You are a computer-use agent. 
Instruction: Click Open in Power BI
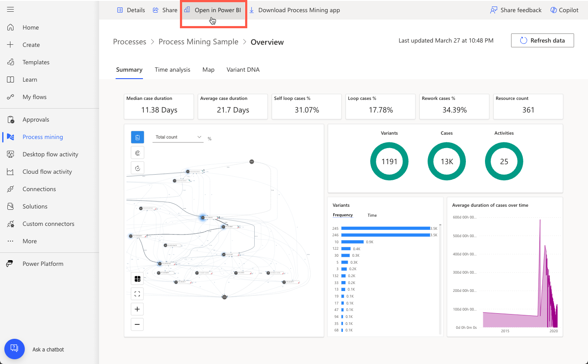(x=213, y=10)
